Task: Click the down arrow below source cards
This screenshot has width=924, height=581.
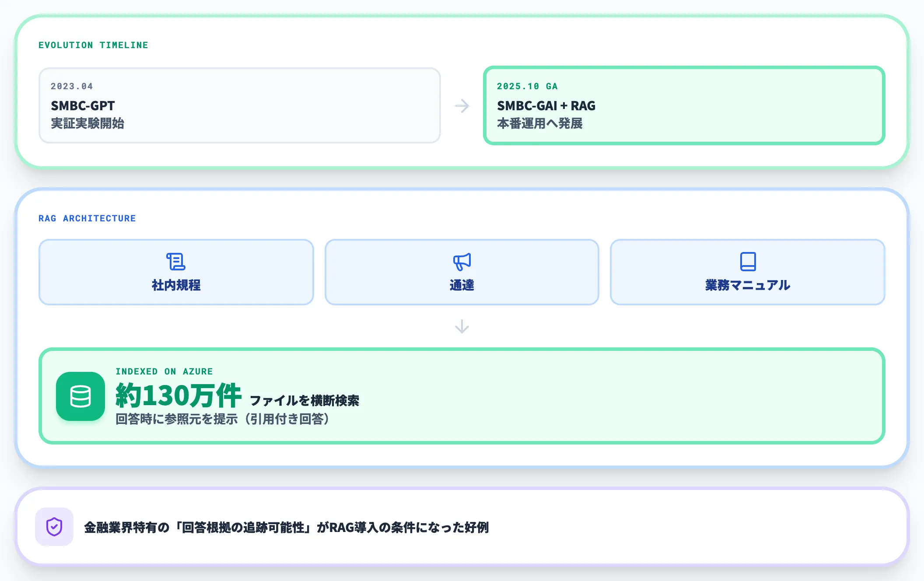Action: (462, 326)
